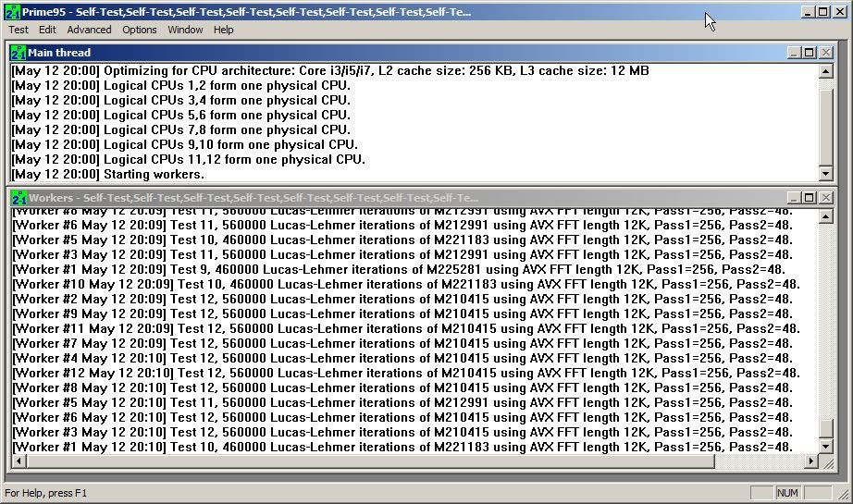Screen dimensions: 853x504
Task: Open the Window menu
Action: 185,30
